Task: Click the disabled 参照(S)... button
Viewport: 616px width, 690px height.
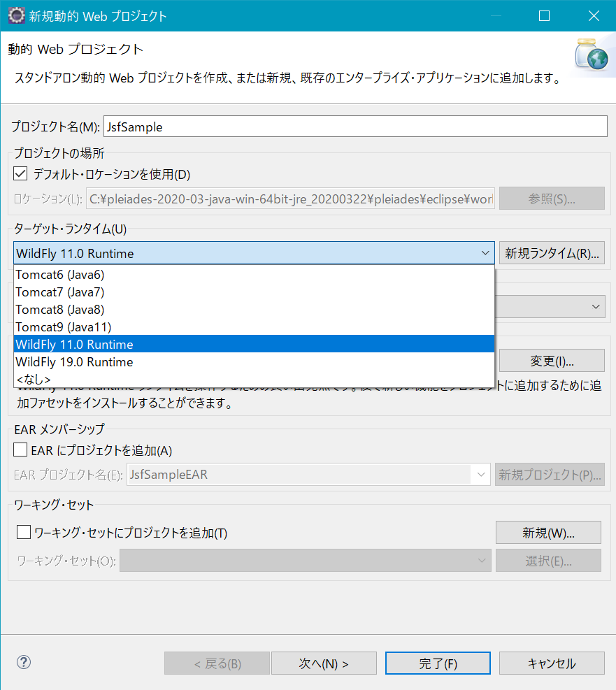Action: pos(552,199)
